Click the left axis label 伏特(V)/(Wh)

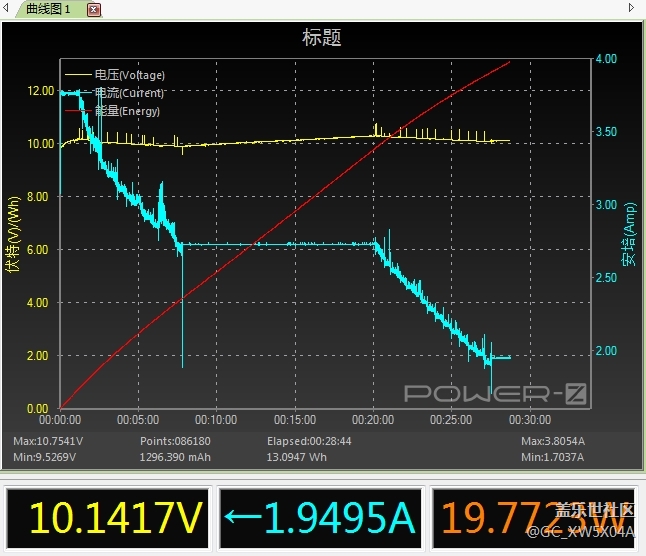[13, 235]
